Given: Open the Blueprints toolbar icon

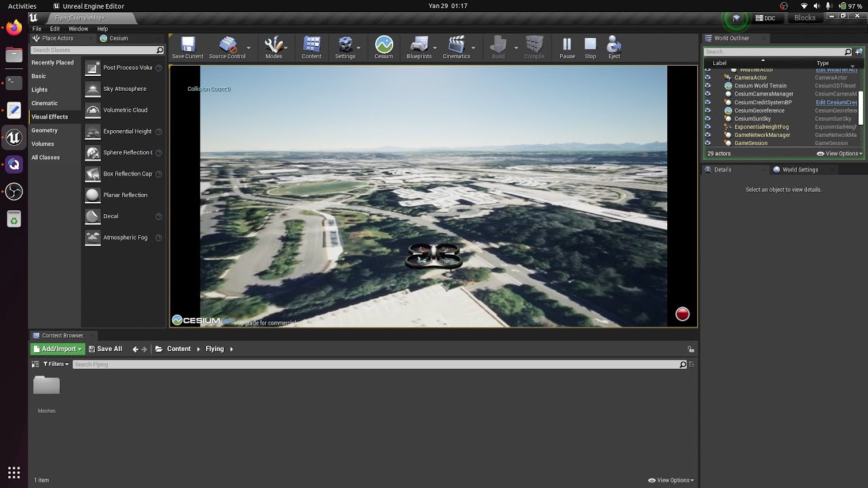Looking at the screenshot, I should (419, 47).
